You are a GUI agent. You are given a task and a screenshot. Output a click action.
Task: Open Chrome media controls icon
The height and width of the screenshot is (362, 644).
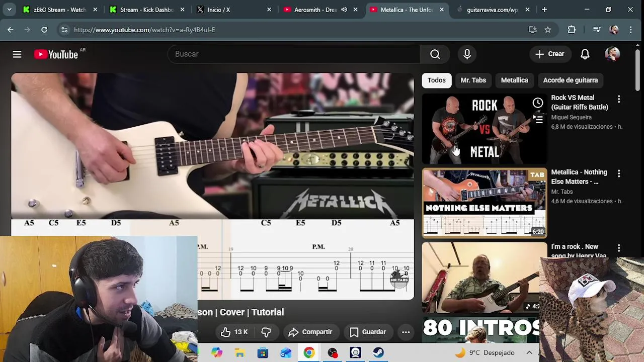(597, 30)
